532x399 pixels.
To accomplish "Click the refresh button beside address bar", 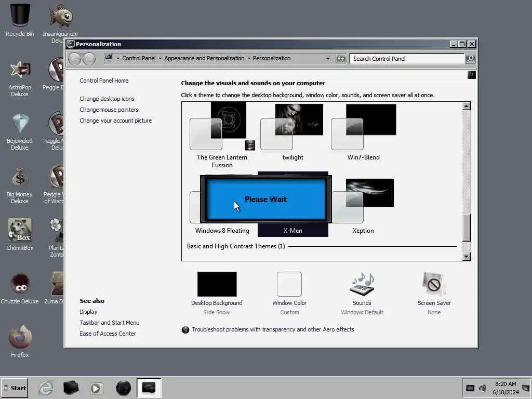I will click(341, 59).
